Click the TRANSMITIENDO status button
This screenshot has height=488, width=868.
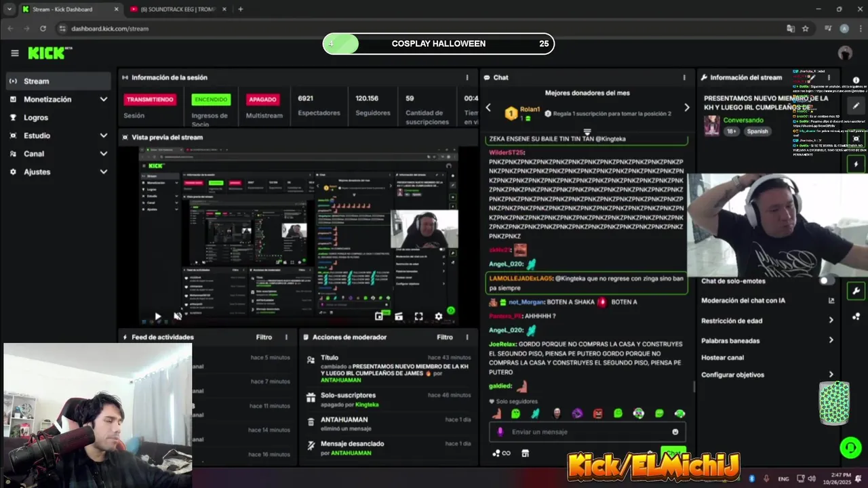point(150,100)
